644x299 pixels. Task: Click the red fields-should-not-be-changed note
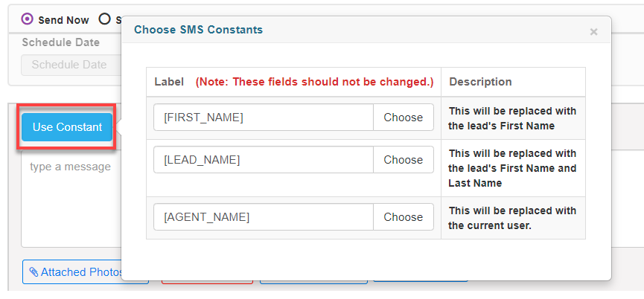(314, 82)
